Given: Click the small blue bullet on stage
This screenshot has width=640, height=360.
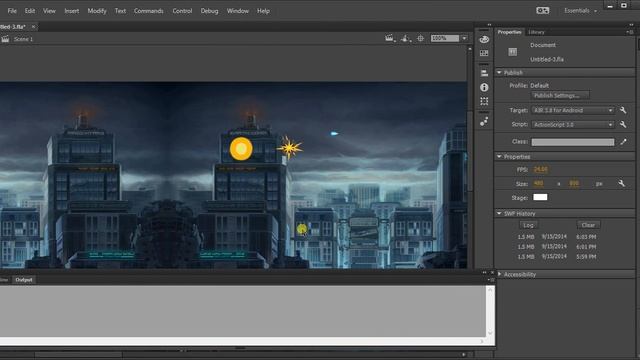Looking at the screenshot, I should [334, 133].
